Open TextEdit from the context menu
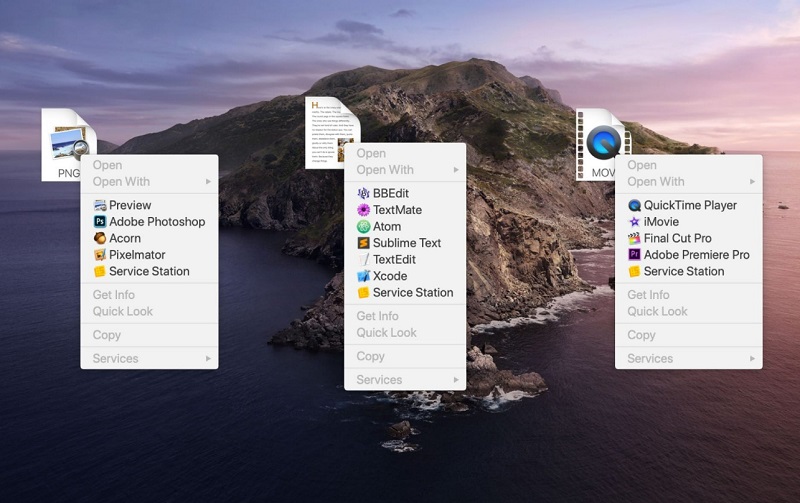Screen dimensions: 800x503 (396, 259)
